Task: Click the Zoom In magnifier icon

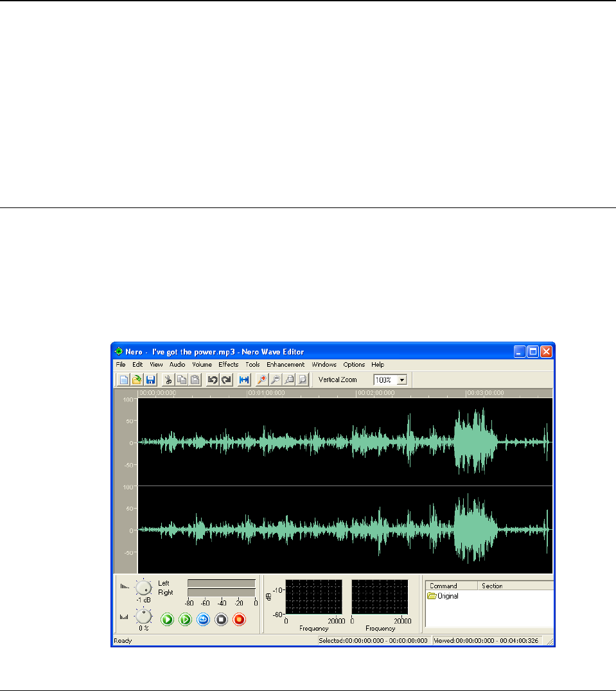Action: (x=261, y=380)
